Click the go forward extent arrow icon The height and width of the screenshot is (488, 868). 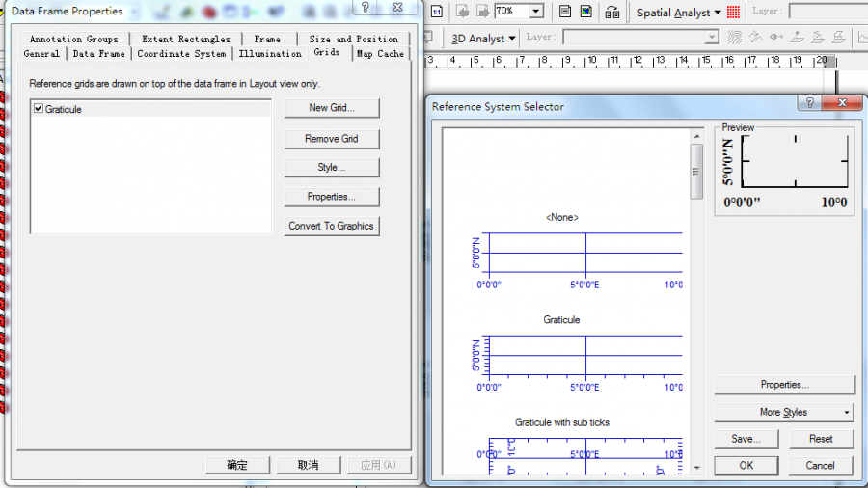tap(483, 12)
